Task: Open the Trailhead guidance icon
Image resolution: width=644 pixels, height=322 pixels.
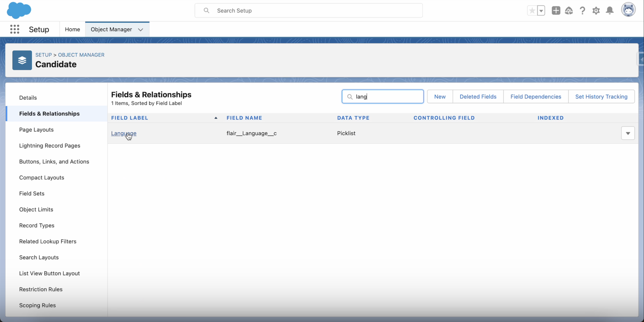Action: 569,10
